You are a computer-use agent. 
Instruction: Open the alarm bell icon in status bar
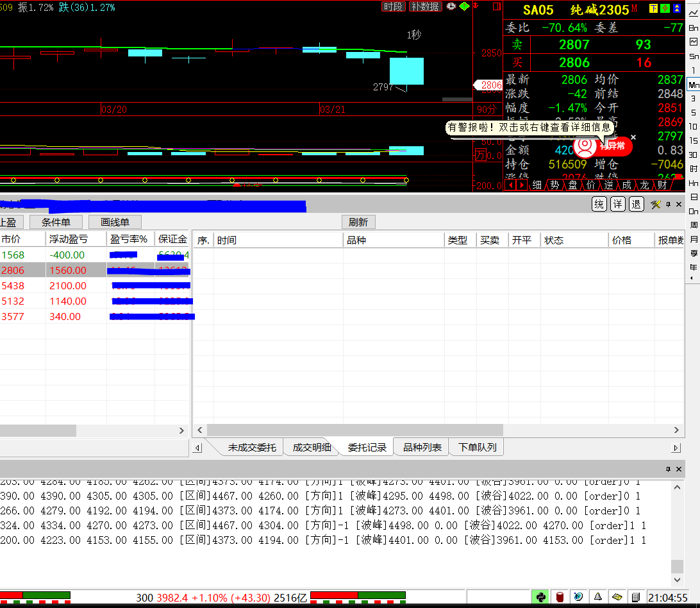[597, 598]
